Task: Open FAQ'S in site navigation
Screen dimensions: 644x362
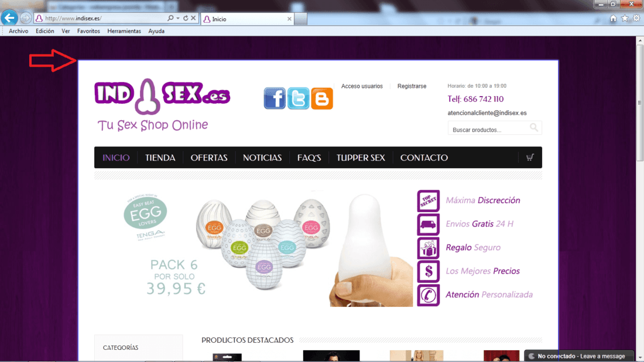Action: [309, 158]
